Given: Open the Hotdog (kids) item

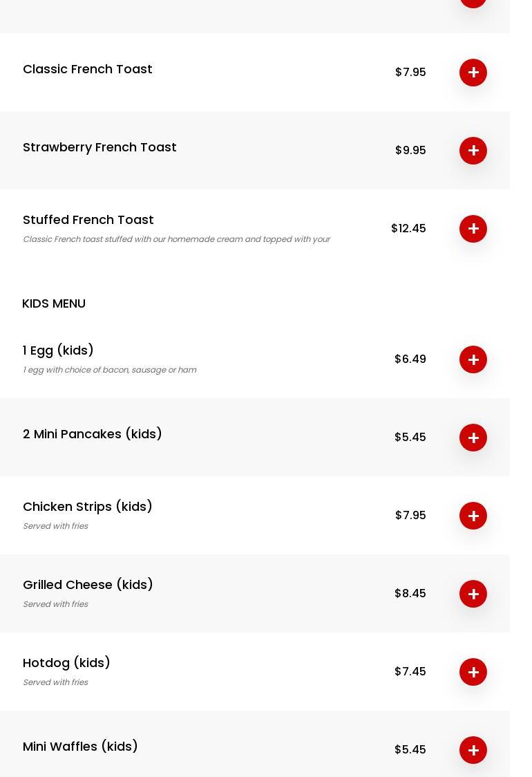Looking at the screenshot, I should pos(66,663).
